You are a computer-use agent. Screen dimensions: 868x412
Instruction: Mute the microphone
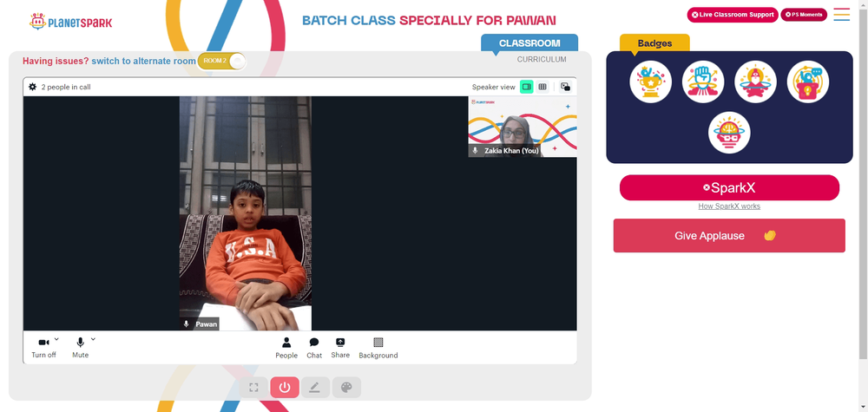point(80,348)
